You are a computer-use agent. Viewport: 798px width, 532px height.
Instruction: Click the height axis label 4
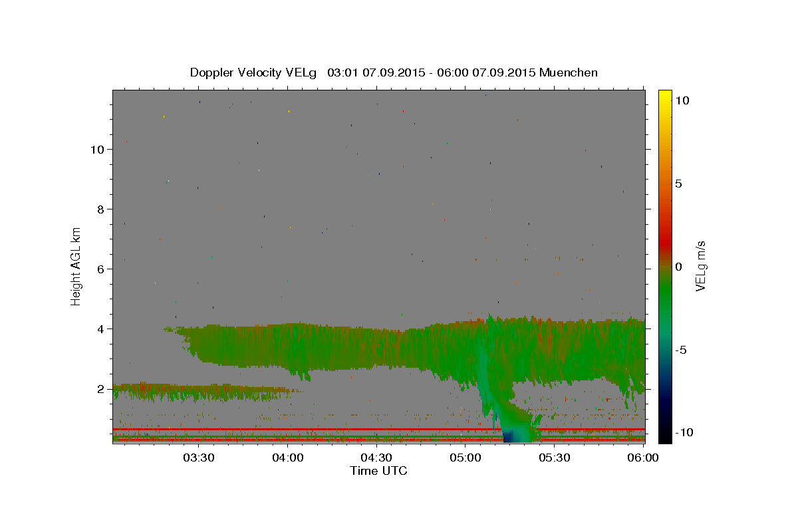click(100, 329)
